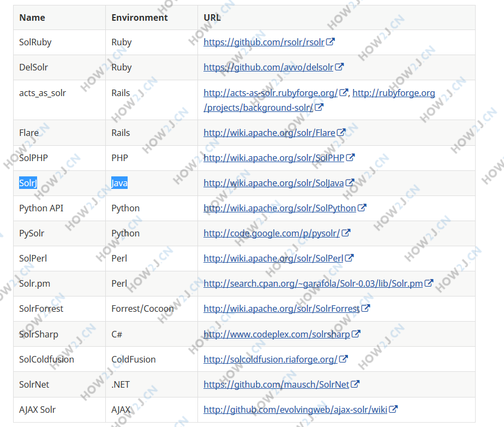This screenshot has height=427, width=504.
Task: Click external-link icon after background-solr URL
Action: pyautogui.click(x=319, y=107)
